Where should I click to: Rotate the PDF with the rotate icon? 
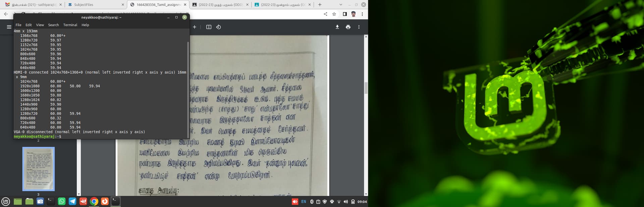click(x=218, y=27)
